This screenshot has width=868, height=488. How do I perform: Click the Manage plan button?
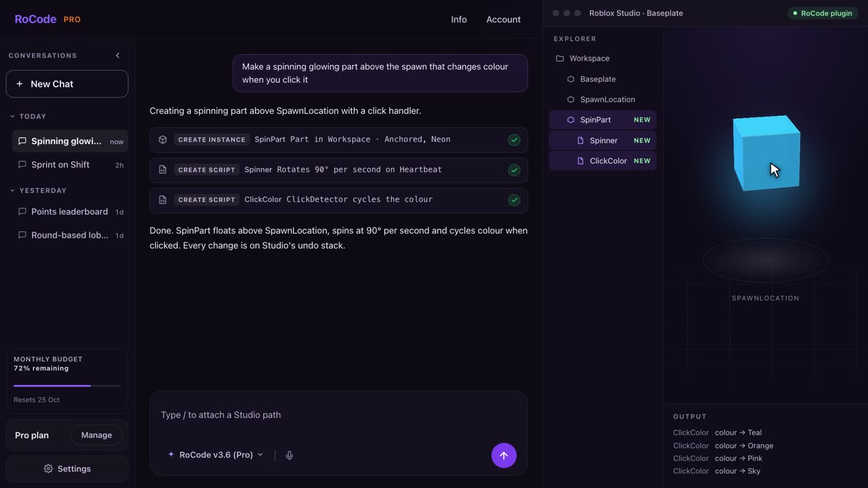coord(96,435)
